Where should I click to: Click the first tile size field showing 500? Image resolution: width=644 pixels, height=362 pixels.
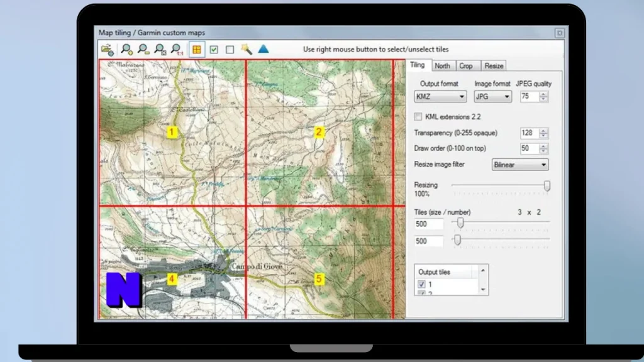[x=429, y=224]
